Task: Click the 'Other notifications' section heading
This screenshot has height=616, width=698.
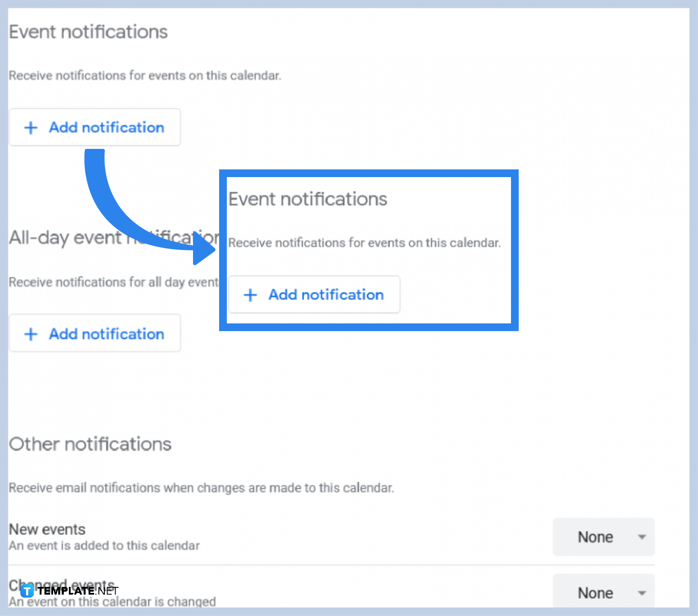Action: (90, 444)
